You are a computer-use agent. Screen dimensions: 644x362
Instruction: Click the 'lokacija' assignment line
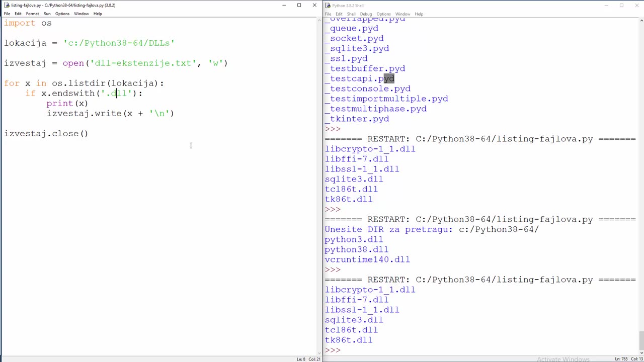click(89, 43)
